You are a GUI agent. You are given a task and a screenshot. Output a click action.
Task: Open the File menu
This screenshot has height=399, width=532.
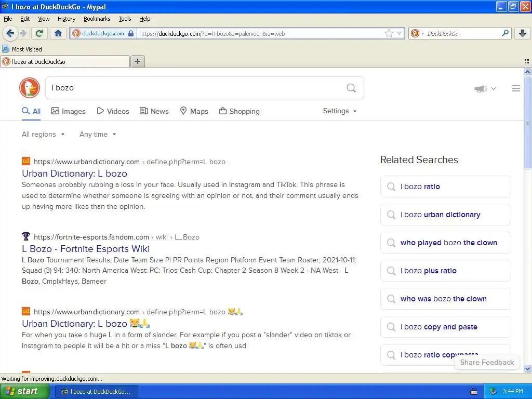pos(8,19)
